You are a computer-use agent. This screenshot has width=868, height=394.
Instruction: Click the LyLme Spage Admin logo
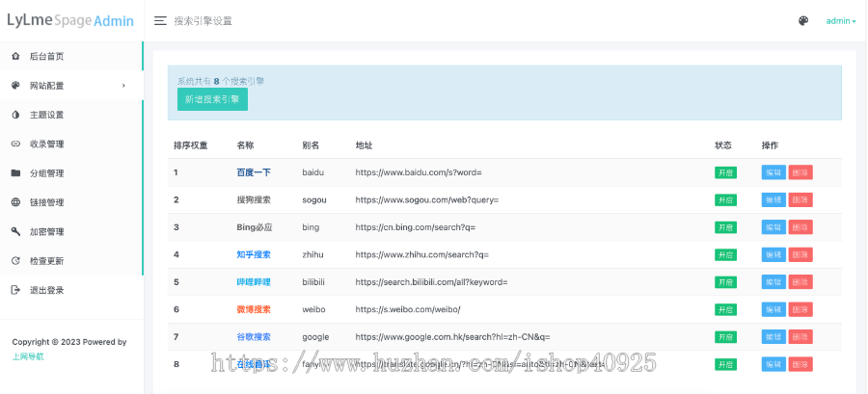click(x=70, y=21)
